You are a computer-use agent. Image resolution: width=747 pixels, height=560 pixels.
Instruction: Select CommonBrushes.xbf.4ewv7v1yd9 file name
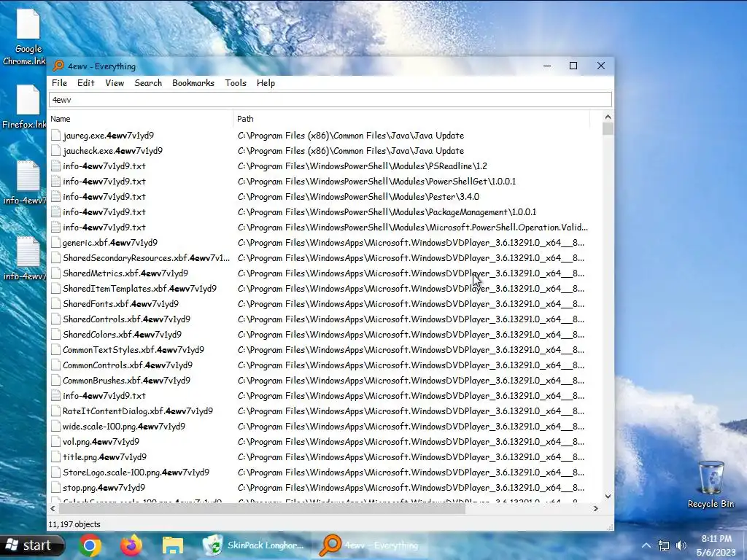(126, 381)
